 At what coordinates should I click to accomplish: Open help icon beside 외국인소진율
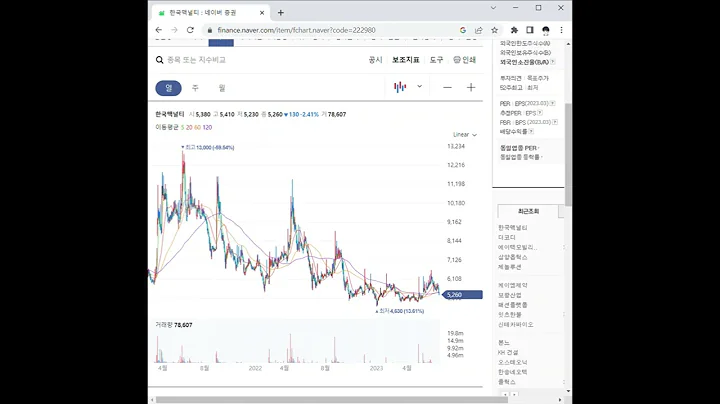[x=553, y=62]
